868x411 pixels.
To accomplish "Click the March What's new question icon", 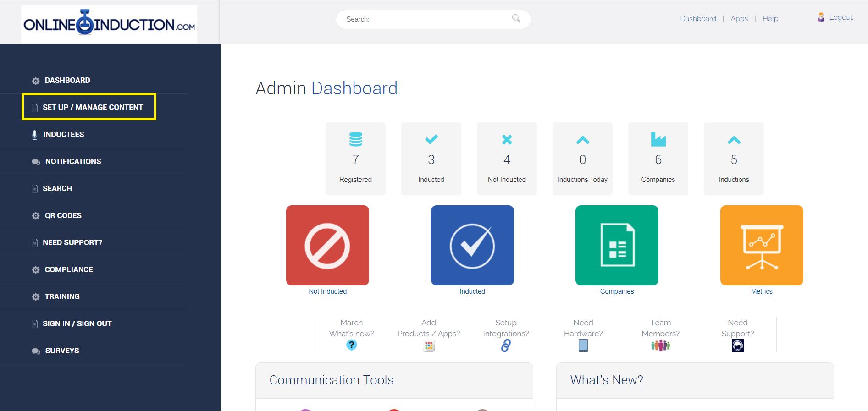I will pyautogui.click(x=352, y=345).
